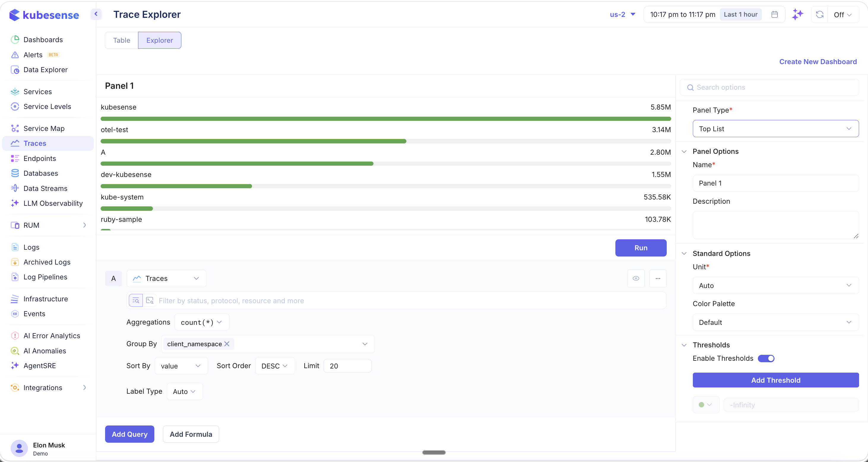The height and width of the screenshot is (462, 868).
Task: Refresh data using the refresh icon
Action: point(820,14)
